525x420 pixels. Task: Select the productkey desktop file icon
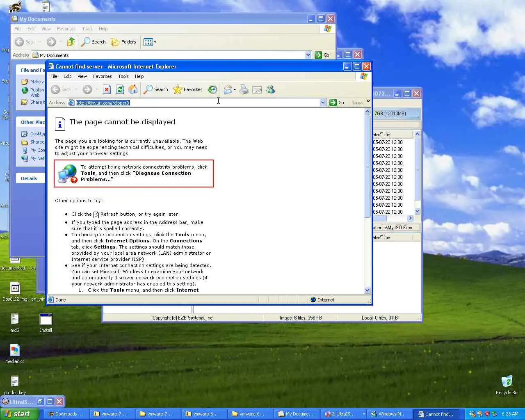[15, 385]
